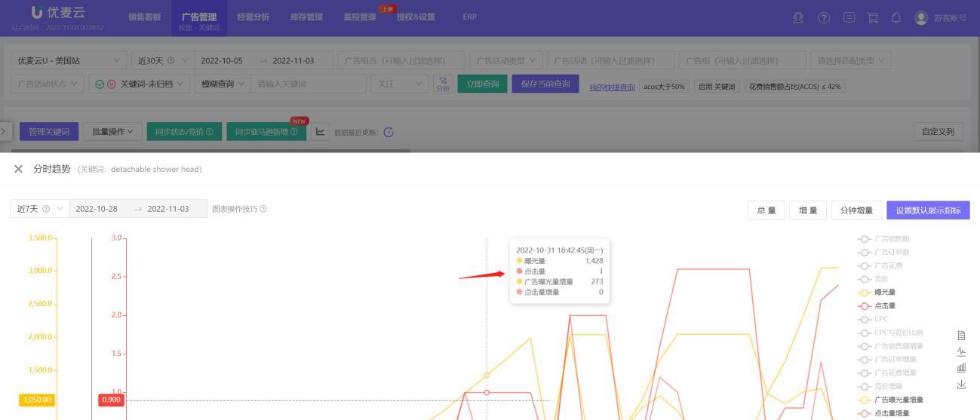The width and height of the screenshot is (980, 420).
Task: Click the 设置默认展示指标 button
Action: pos(928,210)
